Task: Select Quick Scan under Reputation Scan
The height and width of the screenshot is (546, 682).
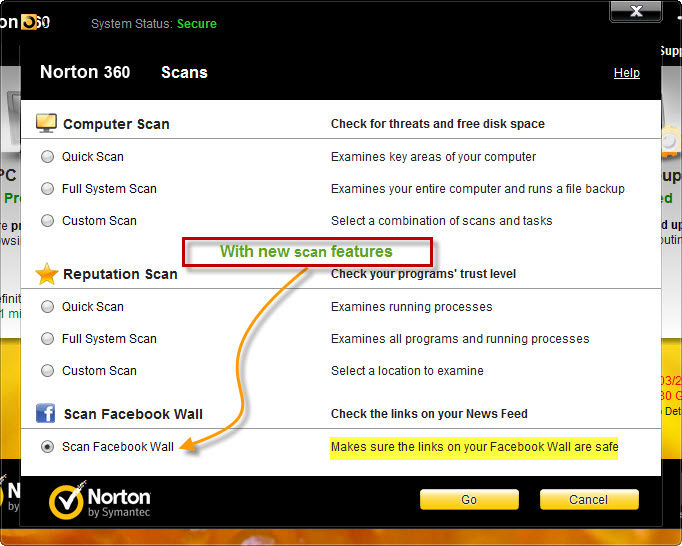Action: coord(47,307)
